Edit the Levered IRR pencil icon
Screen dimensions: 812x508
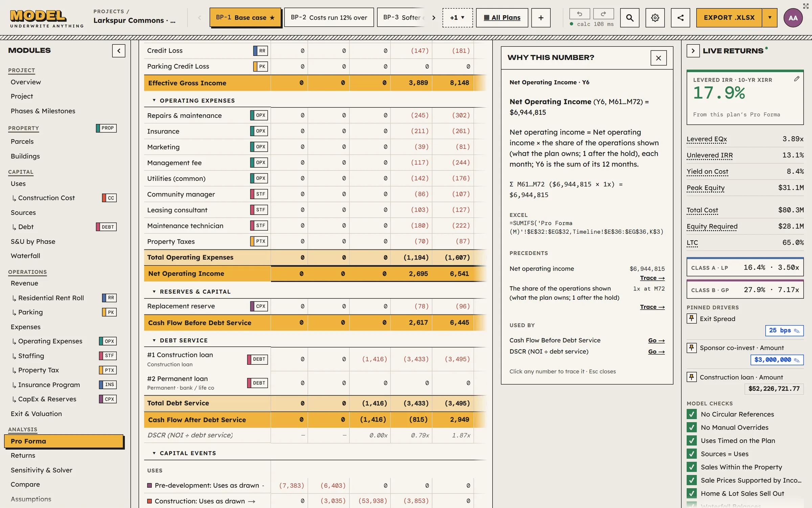[x=797, y=79]
